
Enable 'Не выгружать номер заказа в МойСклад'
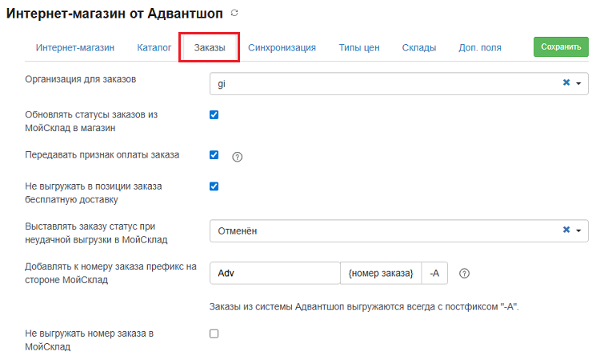(214, 334)
